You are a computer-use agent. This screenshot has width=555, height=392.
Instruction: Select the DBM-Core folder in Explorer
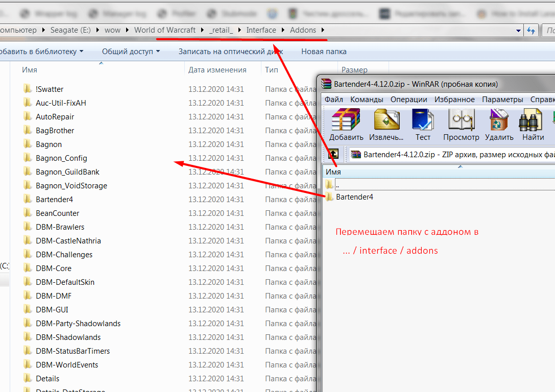[53, 268]
